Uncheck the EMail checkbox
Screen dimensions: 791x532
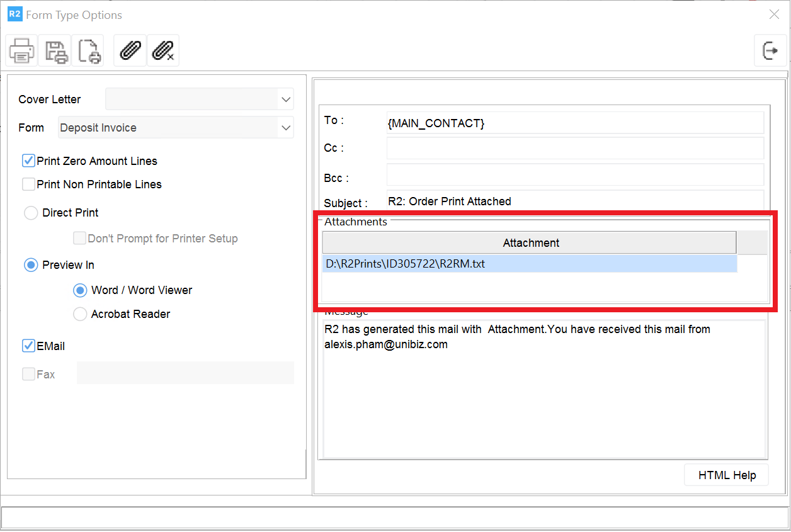(28, 346)
